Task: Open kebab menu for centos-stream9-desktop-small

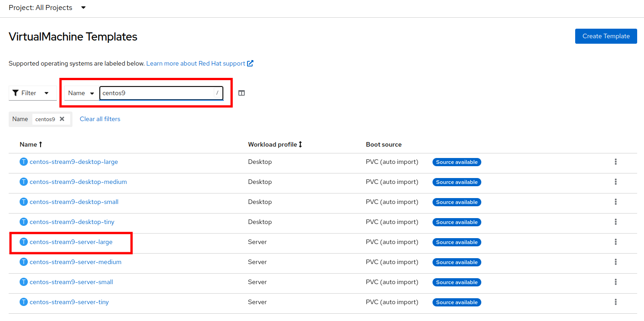Action: click(x=615, y=202)
